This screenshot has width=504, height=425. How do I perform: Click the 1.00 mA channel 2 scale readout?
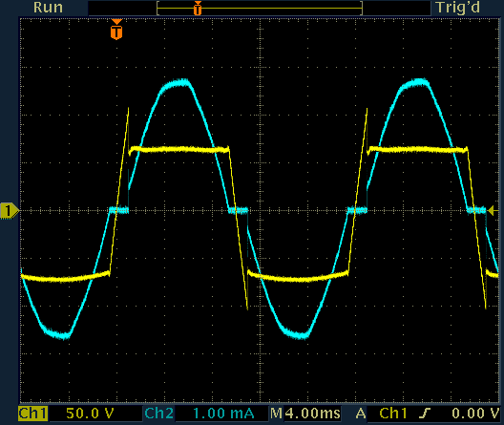223,414
